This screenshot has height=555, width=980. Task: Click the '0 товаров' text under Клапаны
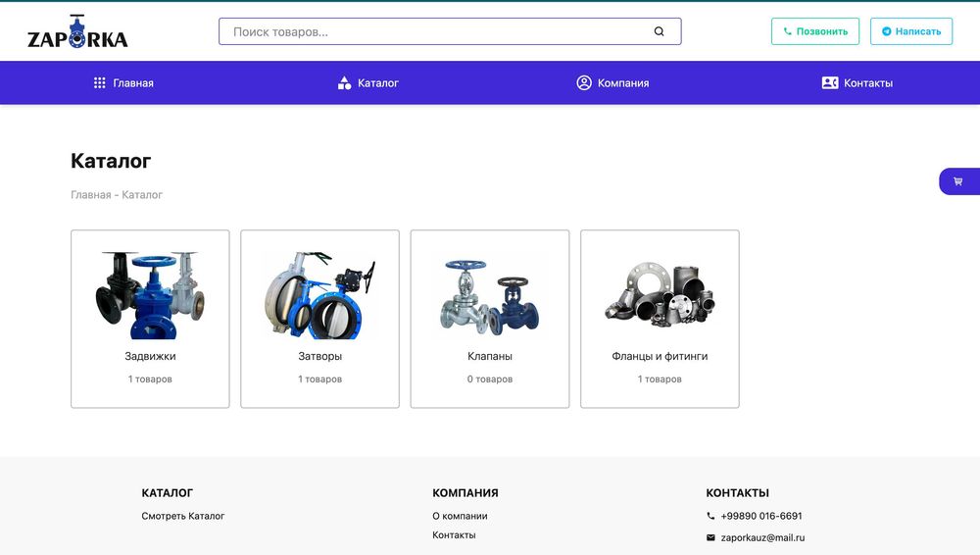click(490, 379)
